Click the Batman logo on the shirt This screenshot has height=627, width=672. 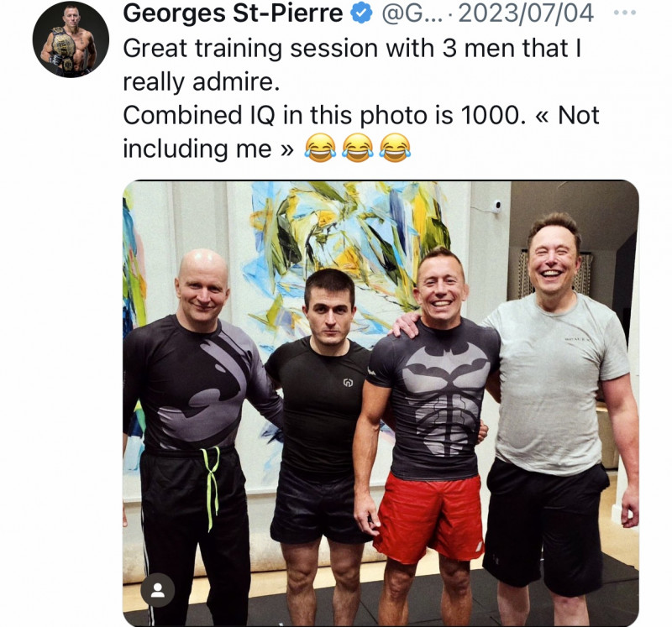tap(446, 359)
